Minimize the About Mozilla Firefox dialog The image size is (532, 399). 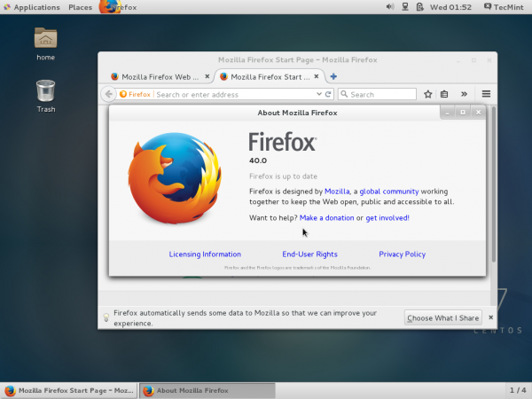[x=448, y=113]
